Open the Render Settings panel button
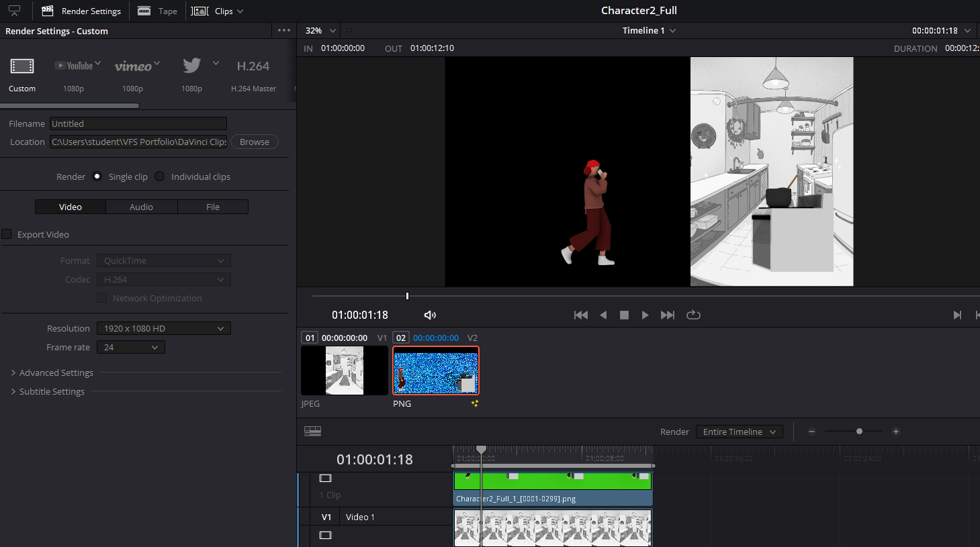Viewport: 980px width, 547px height. (x=81, y=11)
